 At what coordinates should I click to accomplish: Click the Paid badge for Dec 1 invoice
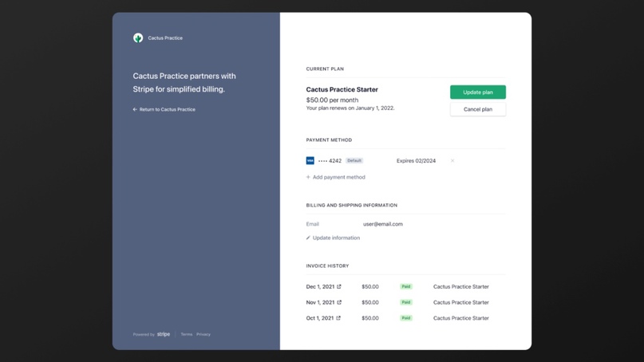405,286
